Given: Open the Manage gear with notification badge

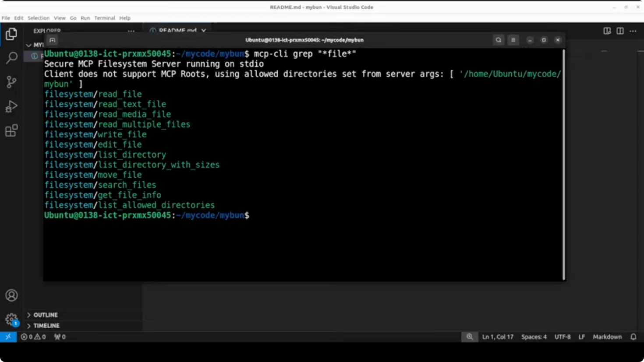Looking at the screenshot, I should click(x=11, y=319).
